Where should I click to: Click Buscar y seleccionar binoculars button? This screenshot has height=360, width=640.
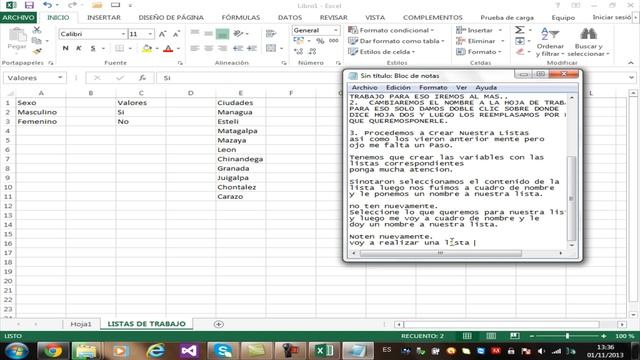click(588, 42)
